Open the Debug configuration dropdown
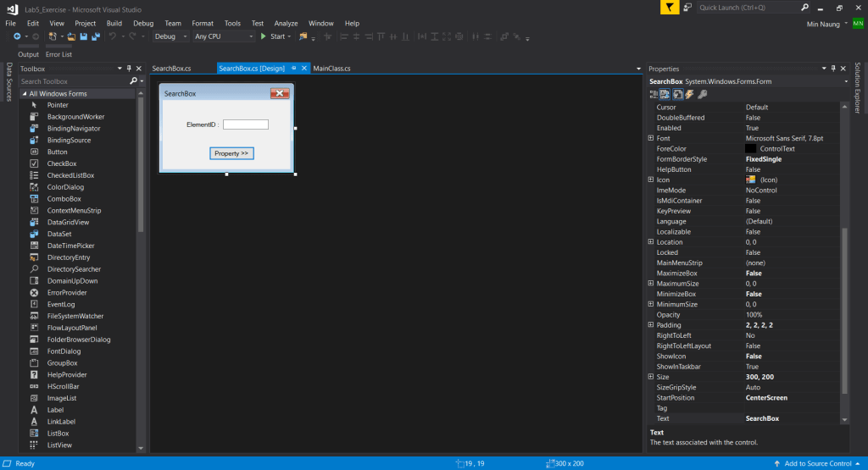This screenshot has height=470, width=868. click(x=171, y=36)
